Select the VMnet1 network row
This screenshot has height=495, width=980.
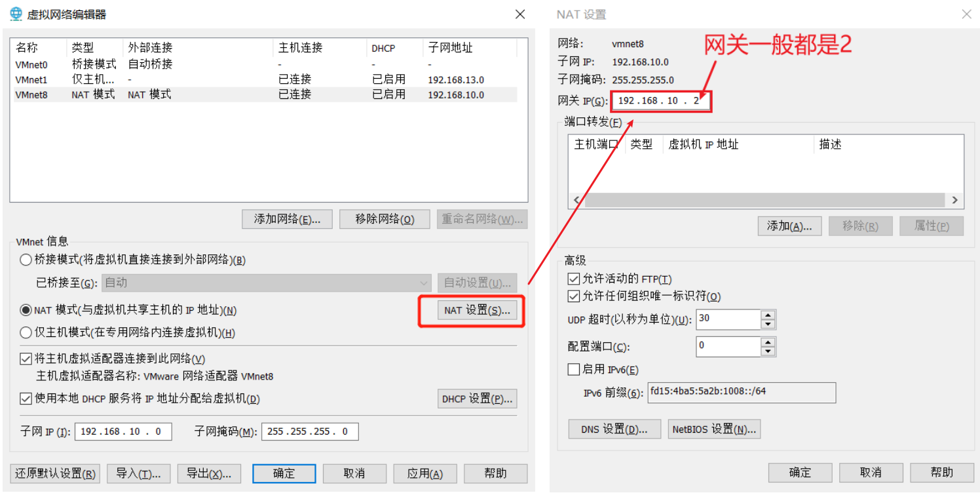[x=264, y=79]
